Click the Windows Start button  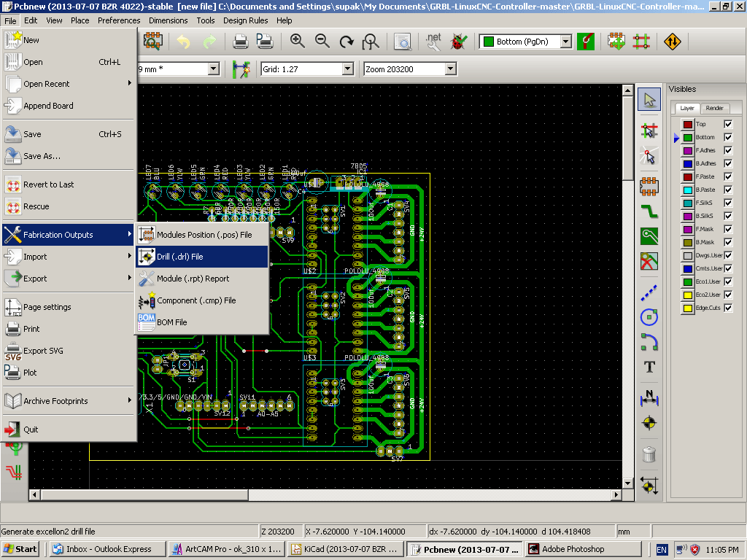pos(20,549)
